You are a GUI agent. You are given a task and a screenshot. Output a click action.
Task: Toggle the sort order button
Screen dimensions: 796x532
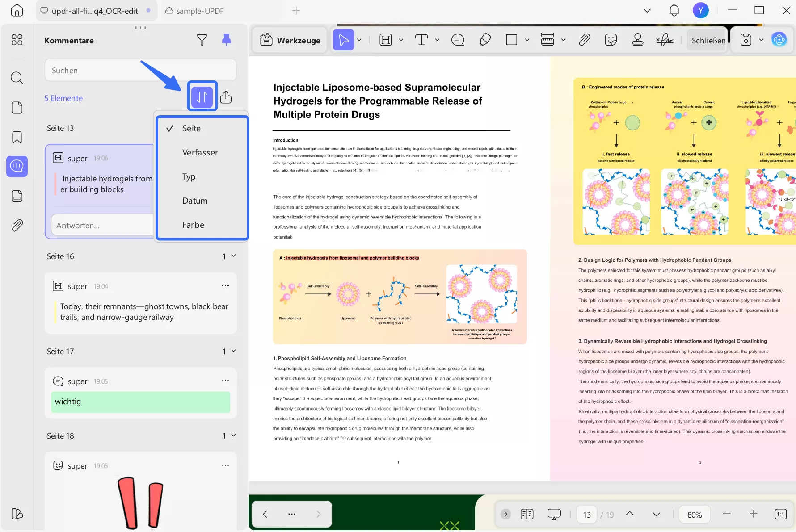click(x=202, y=96)
